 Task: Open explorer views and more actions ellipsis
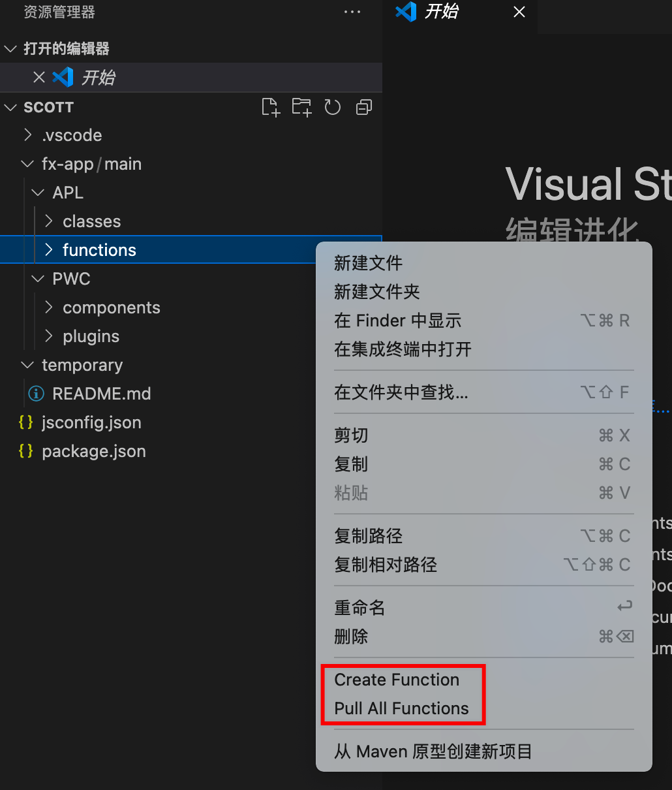tap(352, 12)
